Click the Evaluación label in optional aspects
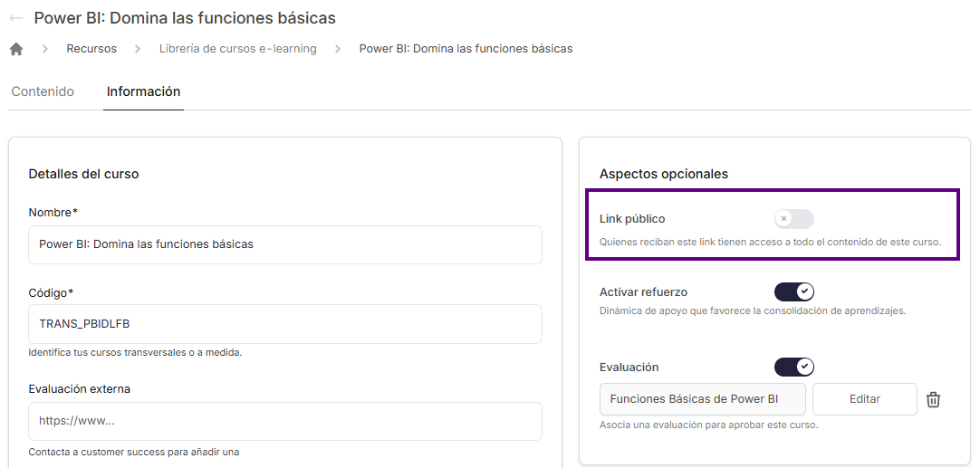The width and height of the screenshot is (980, 468). (x=629, y=368)
